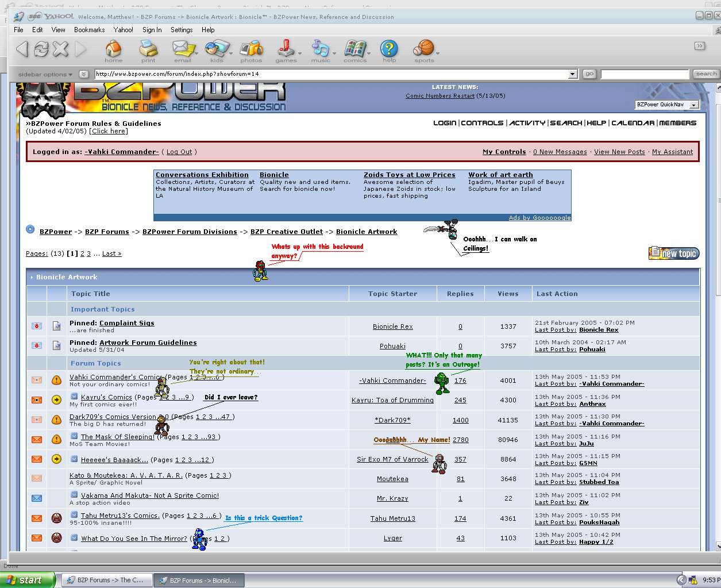721x588 pixels.
Task: Click the refresh page icon
Action: click(x=41, y=49)
